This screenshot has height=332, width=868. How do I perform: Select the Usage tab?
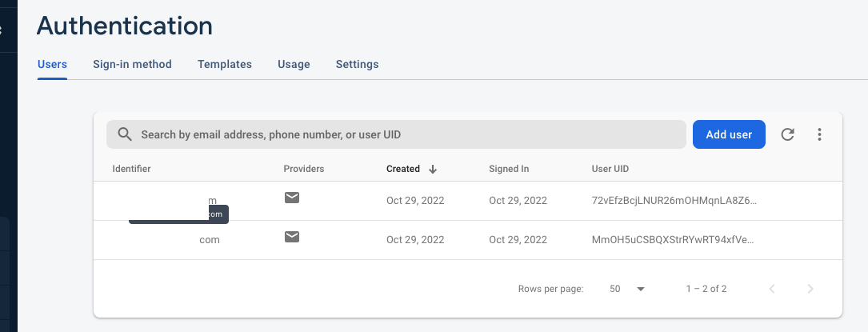click(294, 64)
